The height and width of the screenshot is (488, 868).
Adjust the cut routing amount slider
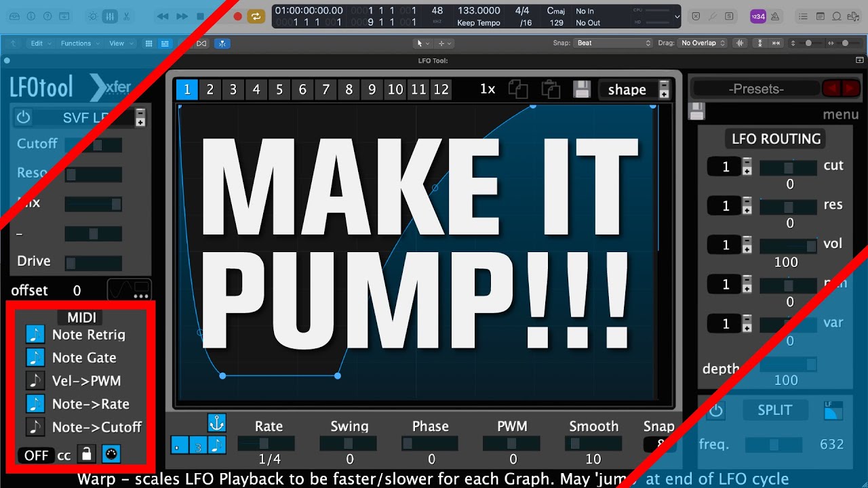(788, 168)
